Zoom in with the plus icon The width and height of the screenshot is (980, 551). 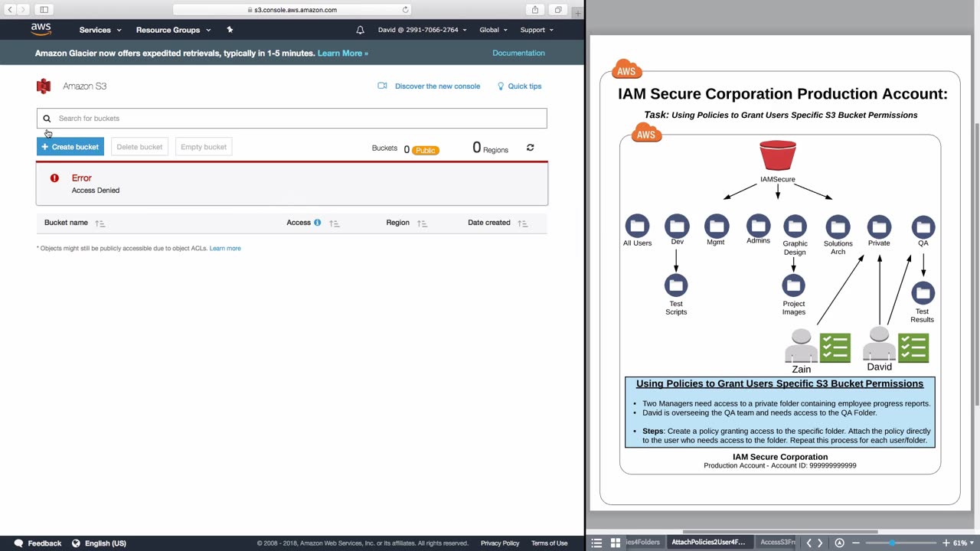coord(945,543)
